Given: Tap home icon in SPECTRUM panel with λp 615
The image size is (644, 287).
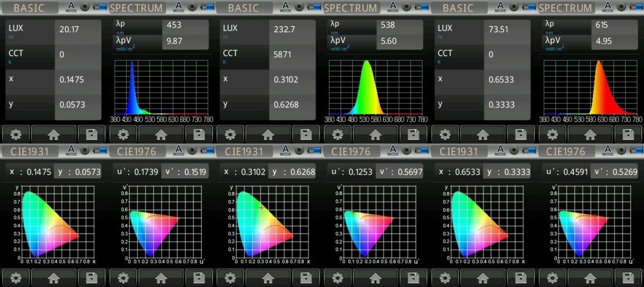Looking at the screenshot, I should 590,134.
